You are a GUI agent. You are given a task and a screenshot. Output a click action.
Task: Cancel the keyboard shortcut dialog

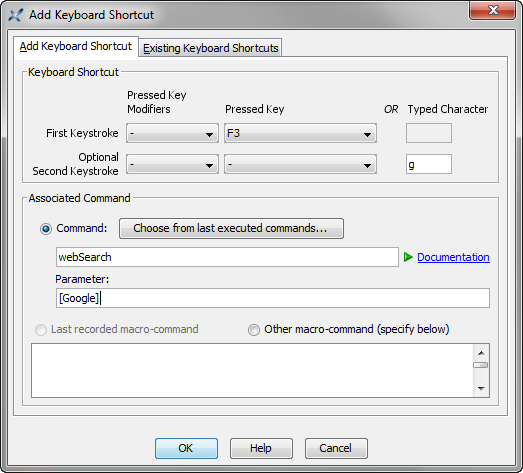336,448
